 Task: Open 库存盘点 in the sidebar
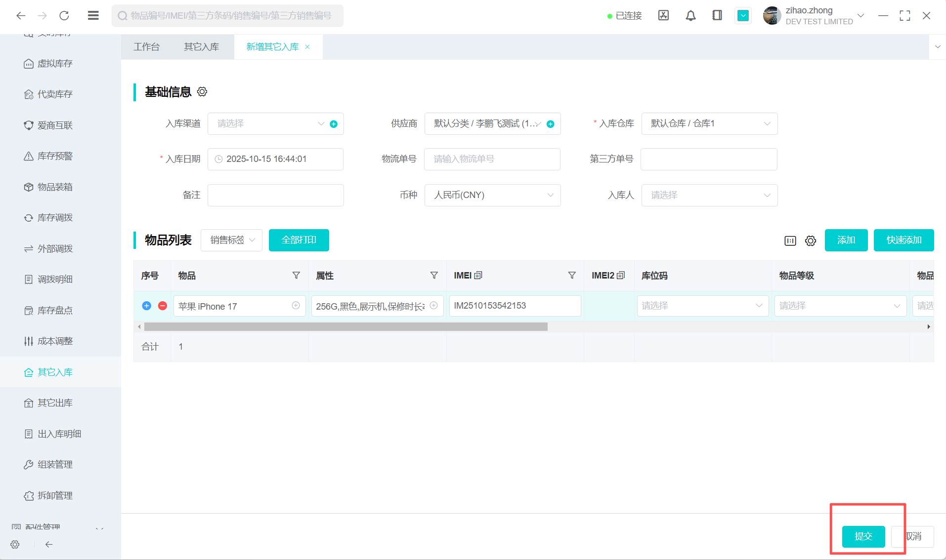click(55, 310)
